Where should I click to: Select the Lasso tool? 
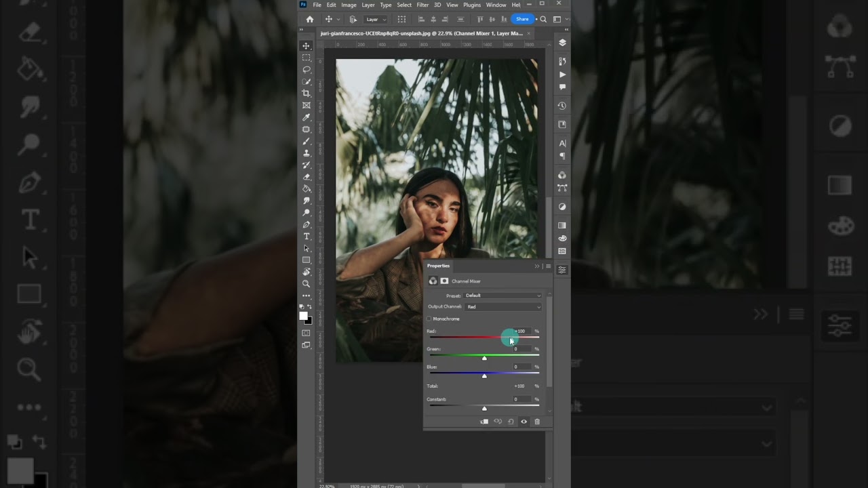(306, 70)
